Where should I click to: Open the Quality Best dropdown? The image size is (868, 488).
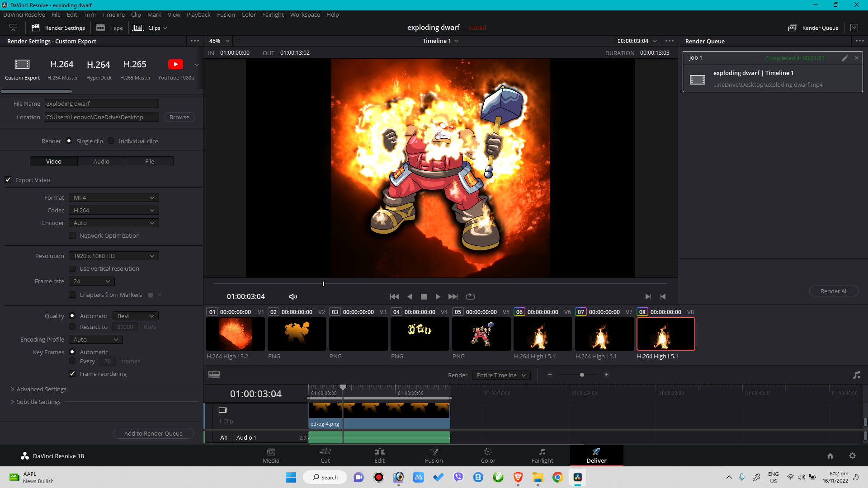click(136, 316)
